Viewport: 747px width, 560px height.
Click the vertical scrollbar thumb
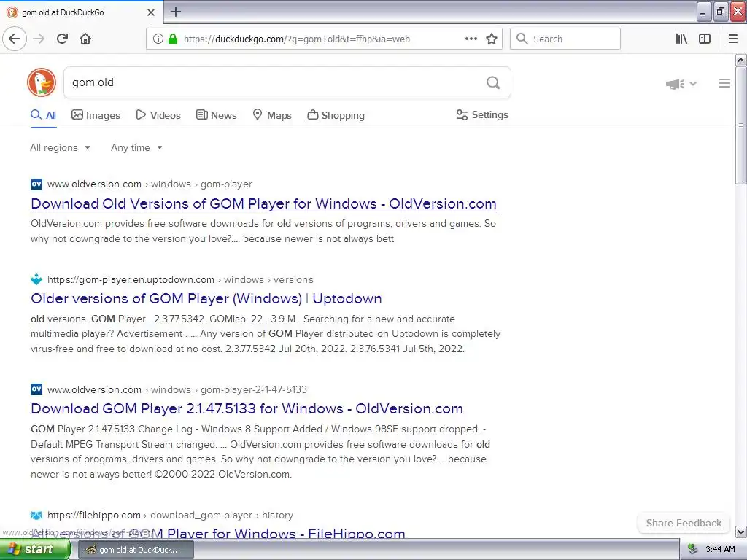click(740, 125)
